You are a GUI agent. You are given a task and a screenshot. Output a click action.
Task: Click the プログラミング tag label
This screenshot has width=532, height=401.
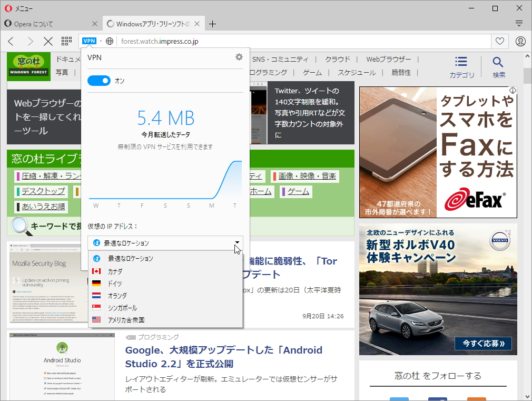(158, 337)
